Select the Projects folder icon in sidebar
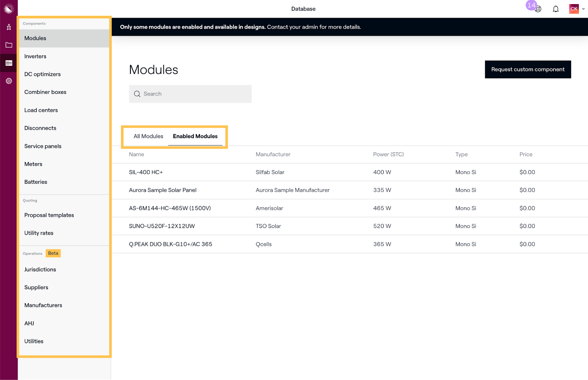Screen dimensions: 588x380 (x=8, y=45)
